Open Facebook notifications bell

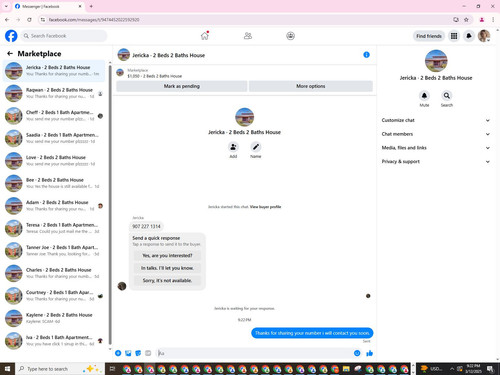point(469,36)
